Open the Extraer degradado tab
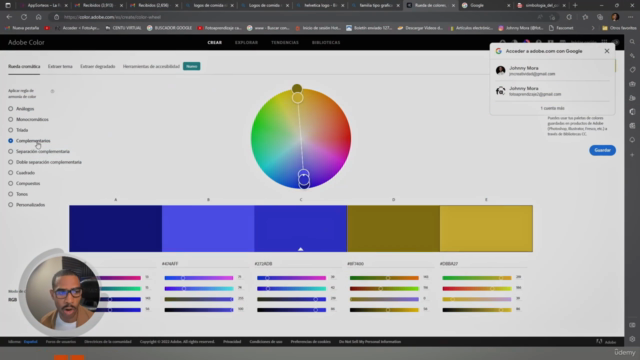 click(98, 67)
